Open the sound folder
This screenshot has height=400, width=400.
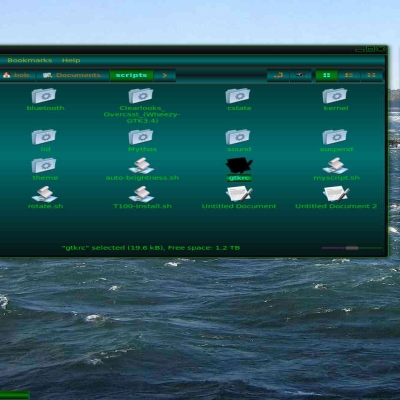(x=238, y=137)
